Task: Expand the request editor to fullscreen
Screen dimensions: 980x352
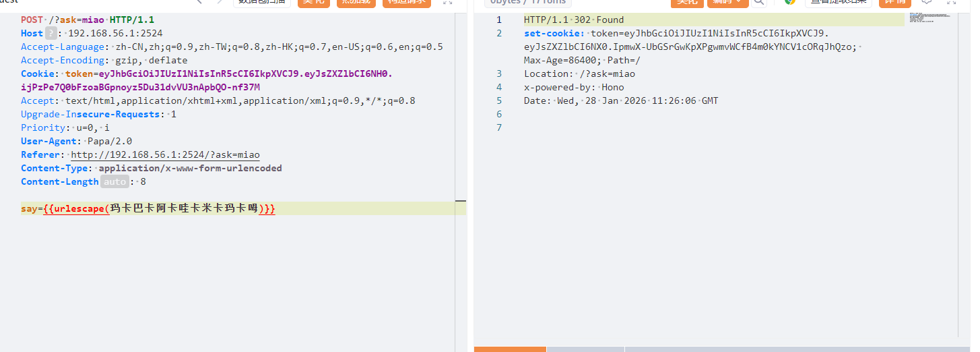Action: pyautogui.click(x=447, y=2)
